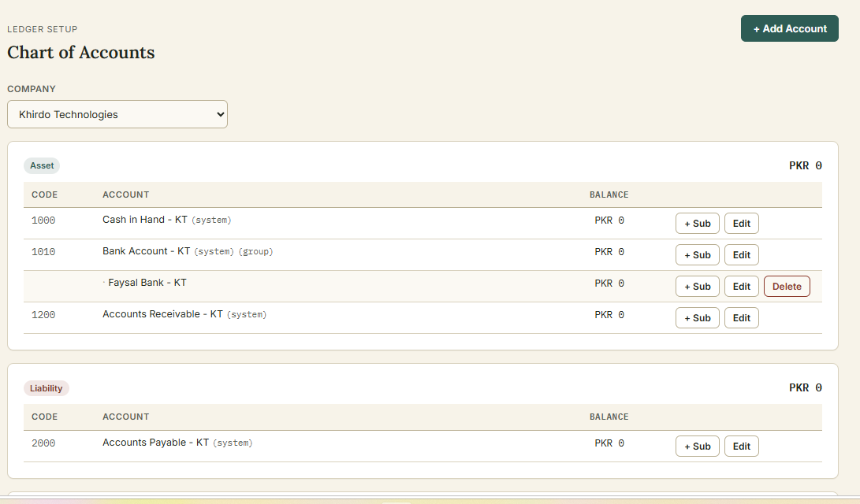Select the Cash in Hand - KT account name
Image resolution: width=860 pixels, height=504 pixels.
coord(145,220)
